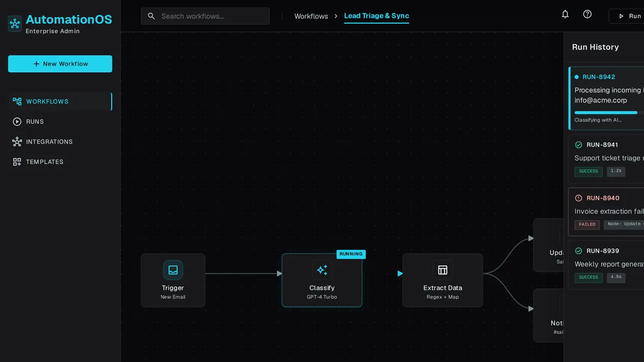Open run RUN-8941 in Run History
Image resolution: width=644 pixels, height=362 pixels.
coord(606,159)
